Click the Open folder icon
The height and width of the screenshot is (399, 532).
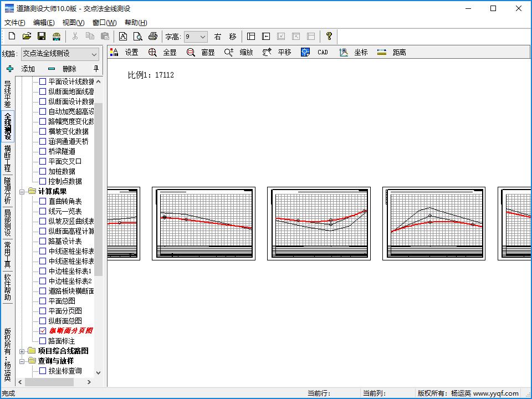tap(27, 36)
